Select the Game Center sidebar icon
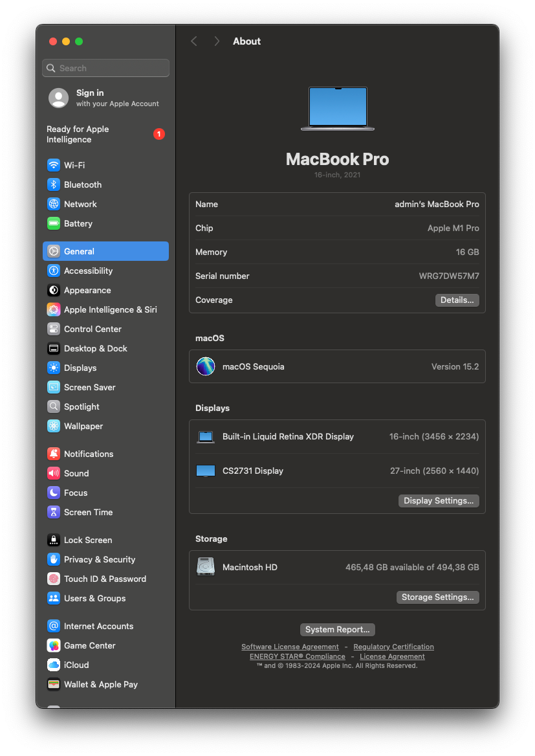The width and height of the screenshot is (535, 756). tap(53, 645)
